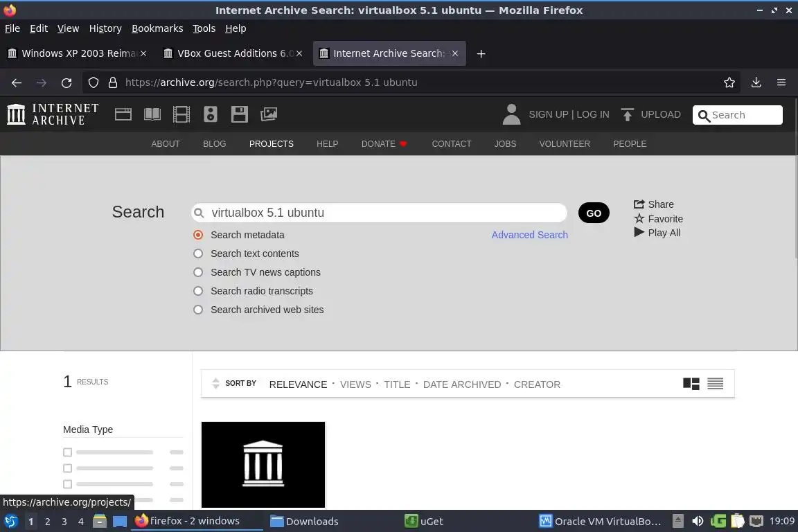Bookmark this page with the star
Viewport: 798px width, 532px height.
[729, 82]
